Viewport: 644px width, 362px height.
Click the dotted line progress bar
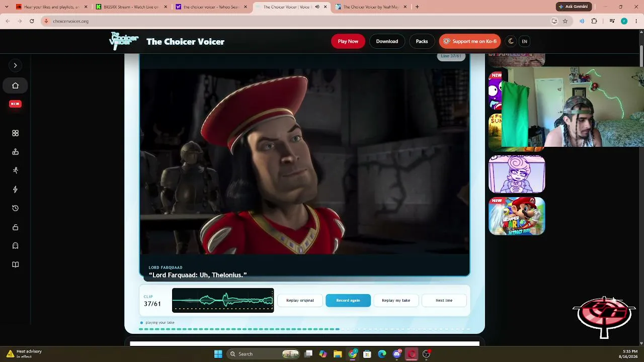304,329
